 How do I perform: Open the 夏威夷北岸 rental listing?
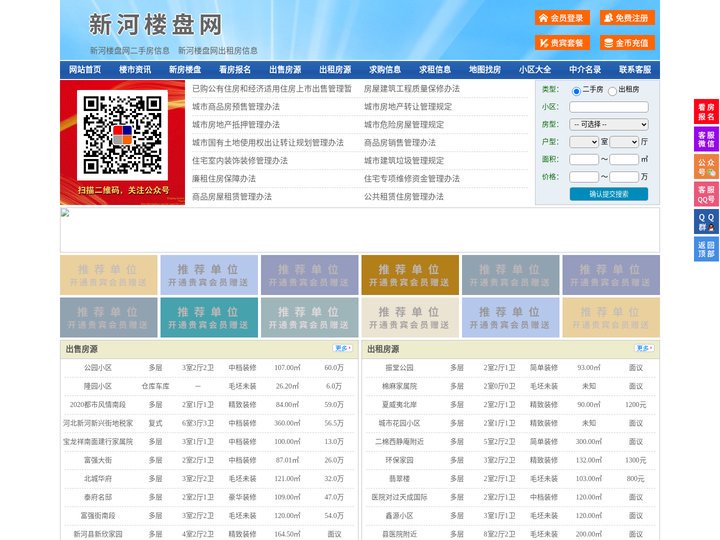point(399,405)
